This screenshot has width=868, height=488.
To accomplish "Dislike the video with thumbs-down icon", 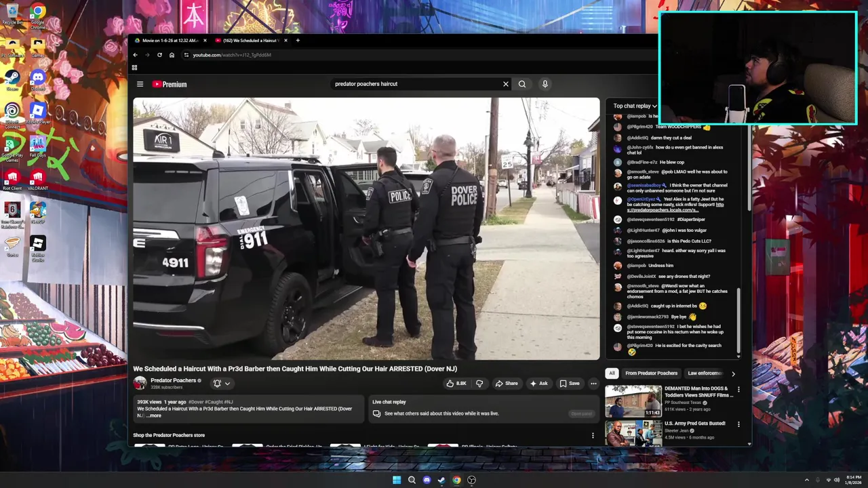I will click(479, 384).
